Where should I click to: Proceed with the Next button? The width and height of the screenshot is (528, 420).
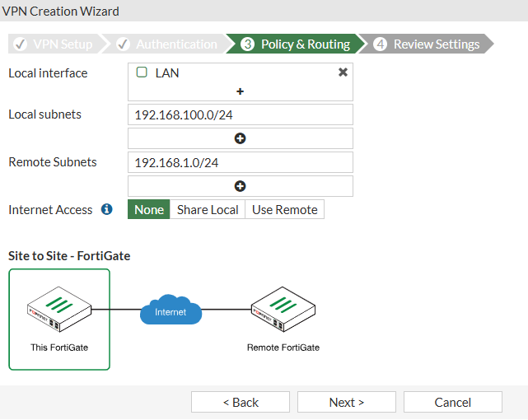pos(346,402)
